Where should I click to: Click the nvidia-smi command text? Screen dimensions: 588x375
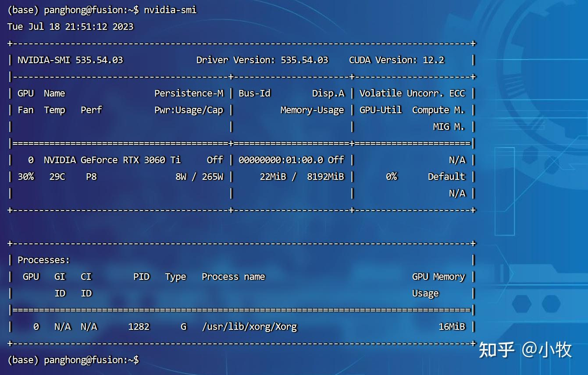171,10
